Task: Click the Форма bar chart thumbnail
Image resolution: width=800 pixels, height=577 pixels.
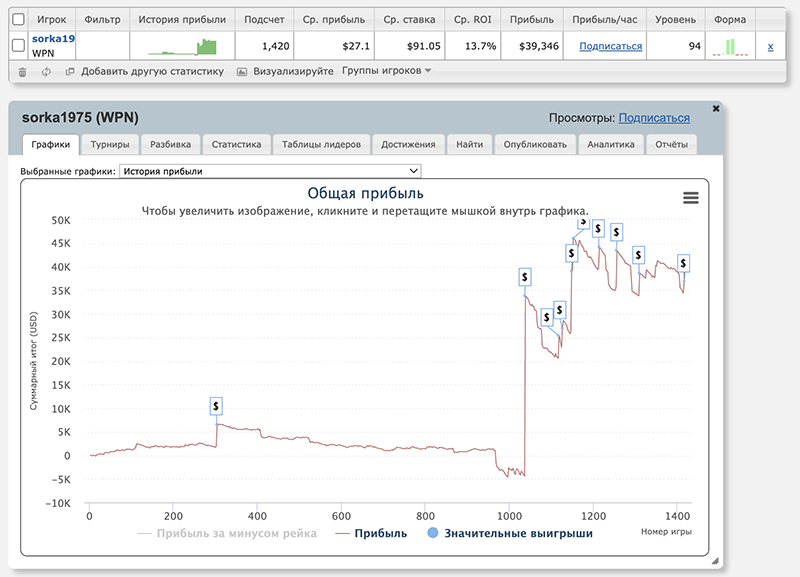Action: (x=730, y=46)
